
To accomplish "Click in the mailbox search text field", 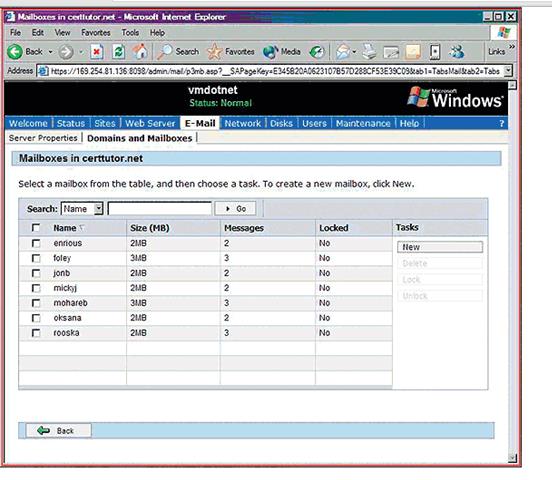I will pos(159,208).
